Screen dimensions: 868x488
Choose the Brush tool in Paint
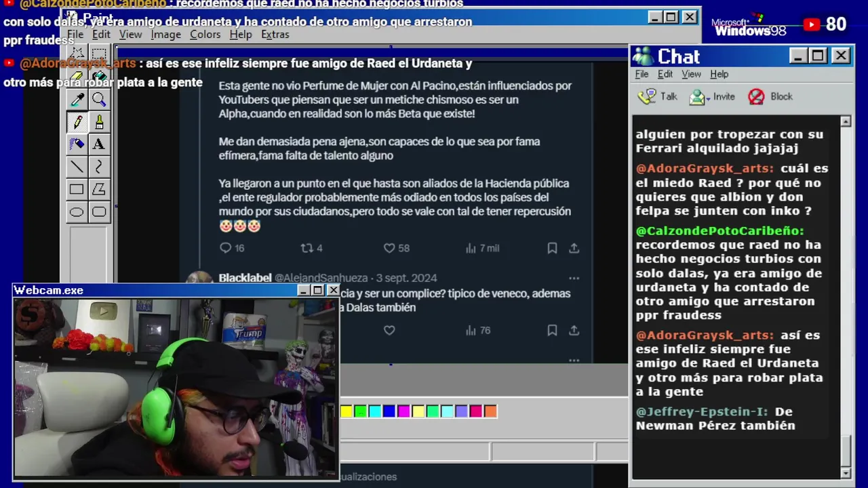(99, 122)
